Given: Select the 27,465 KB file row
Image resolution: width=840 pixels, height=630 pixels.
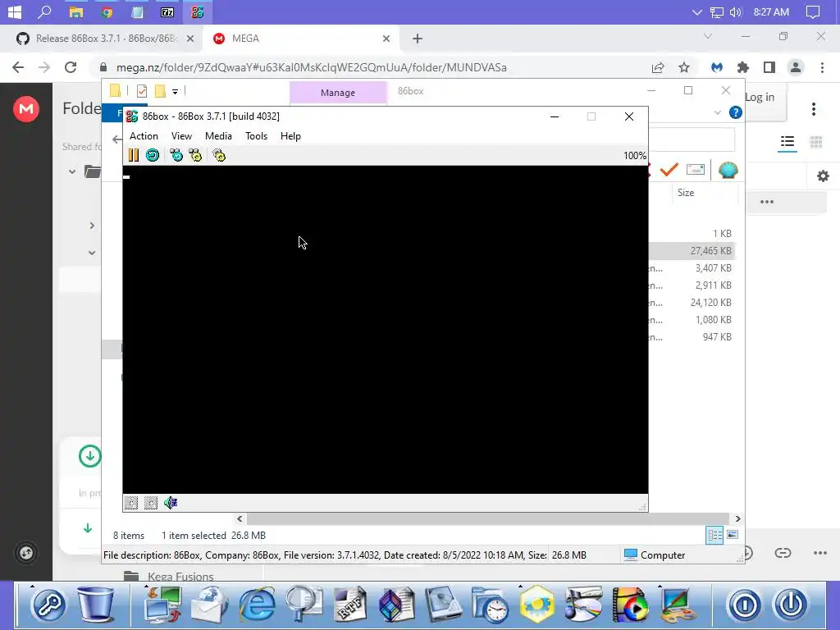Looking at the screenshot, I should 692,251.
